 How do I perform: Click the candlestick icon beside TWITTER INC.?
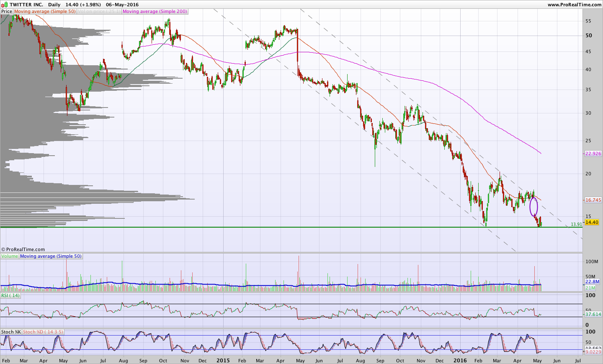(x=4, y=5)
